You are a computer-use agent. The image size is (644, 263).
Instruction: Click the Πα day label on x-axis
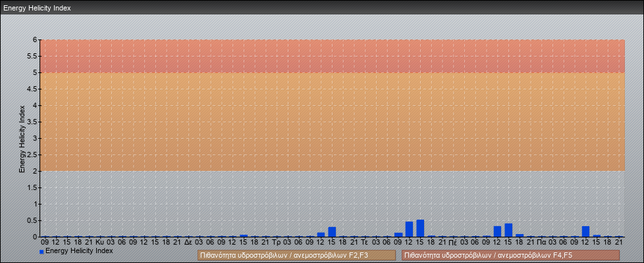coord(541,243)
